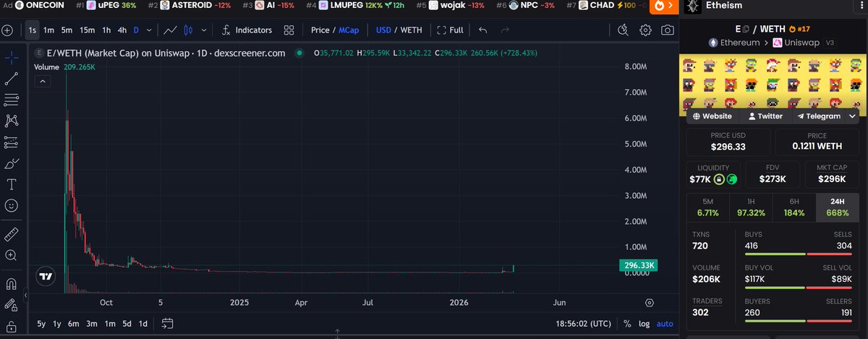Select the 6H price change tab
The width and height of the screenshot is (868, 339).
(793, 207)
